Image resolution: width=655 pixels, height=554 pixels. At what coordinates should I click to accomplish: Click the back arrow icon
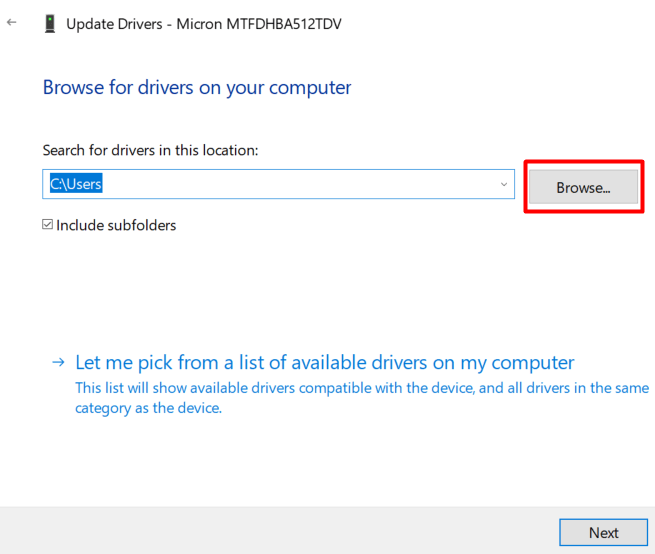pyautogui.click(x=12, y=22)
